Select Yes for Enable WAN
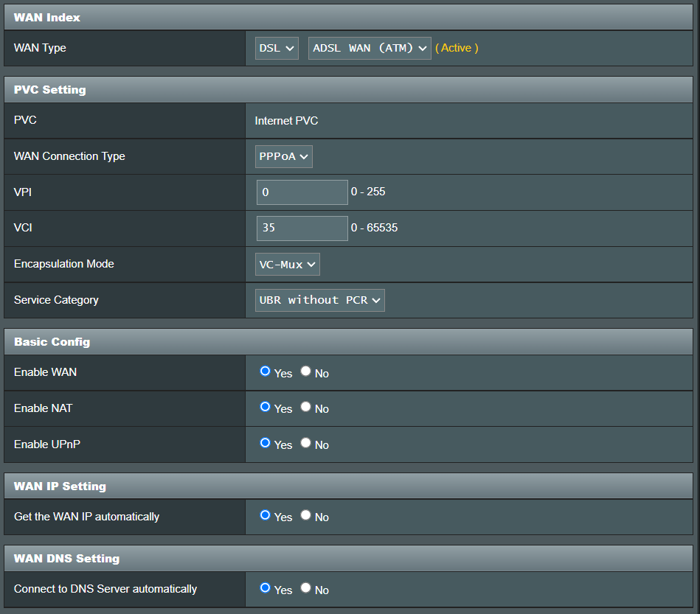 [x=266, y=371]
